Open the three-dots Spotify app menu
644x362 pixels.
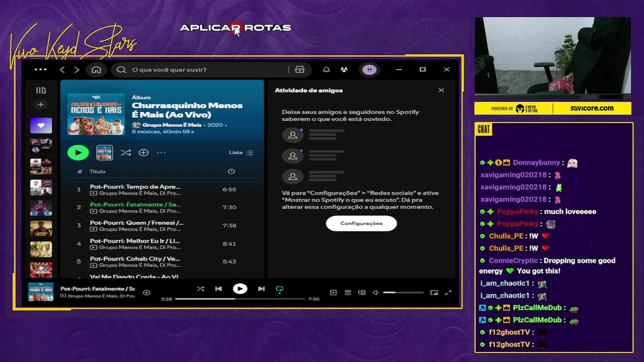(40, 69)
